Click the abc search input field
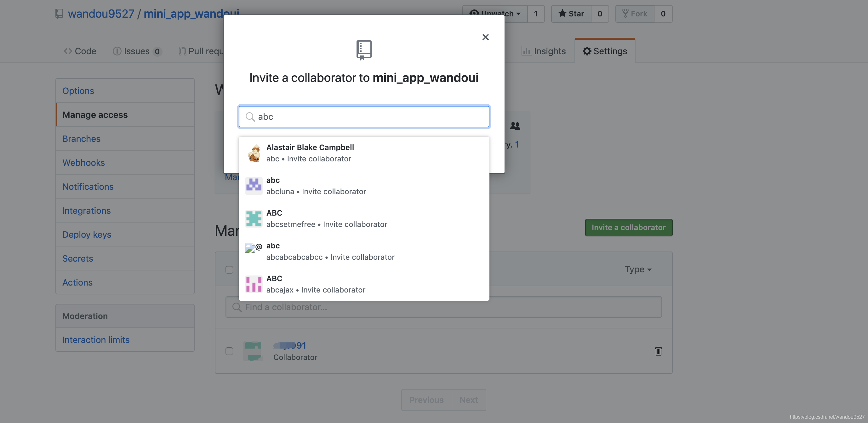The height and width of the screenshot is (423, 868). click(364, 117)
